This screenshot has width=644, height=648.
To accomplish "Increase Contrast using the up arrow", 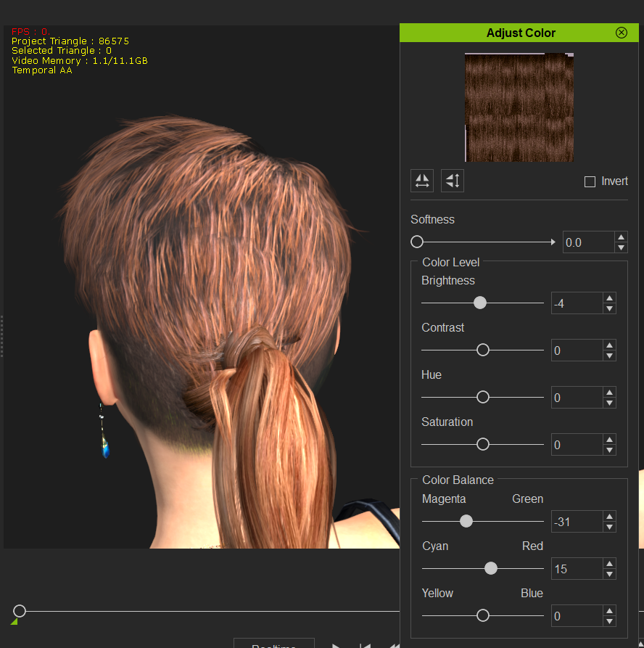I will click(609, 345).
